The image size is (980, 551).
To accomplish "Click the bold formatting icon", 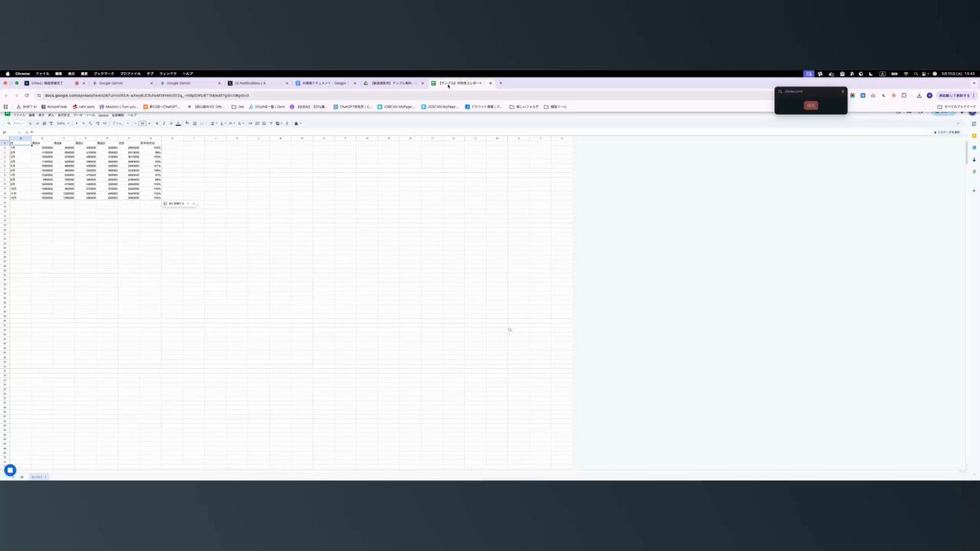I will [x=157, y=123].
